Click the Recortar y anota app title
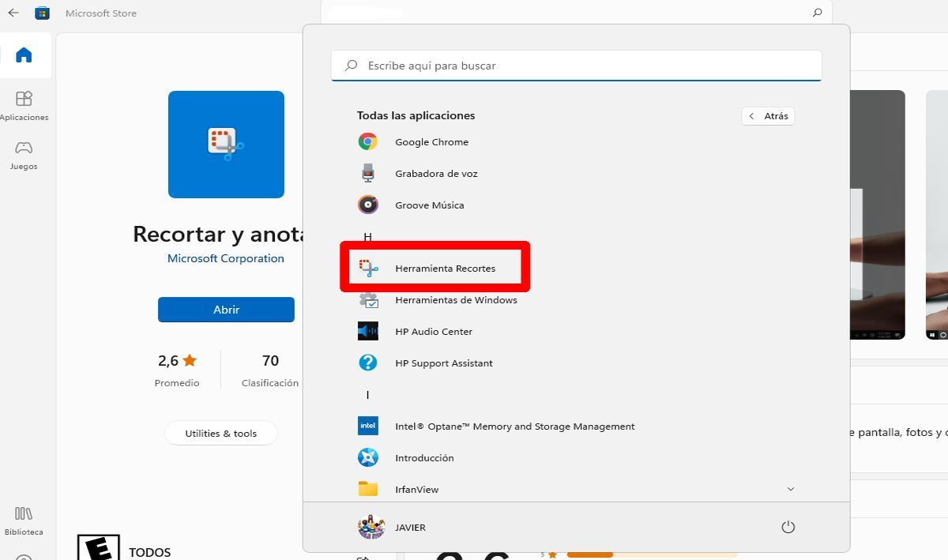948x560 pixels. pyautogui.click(x=219, y=235)
